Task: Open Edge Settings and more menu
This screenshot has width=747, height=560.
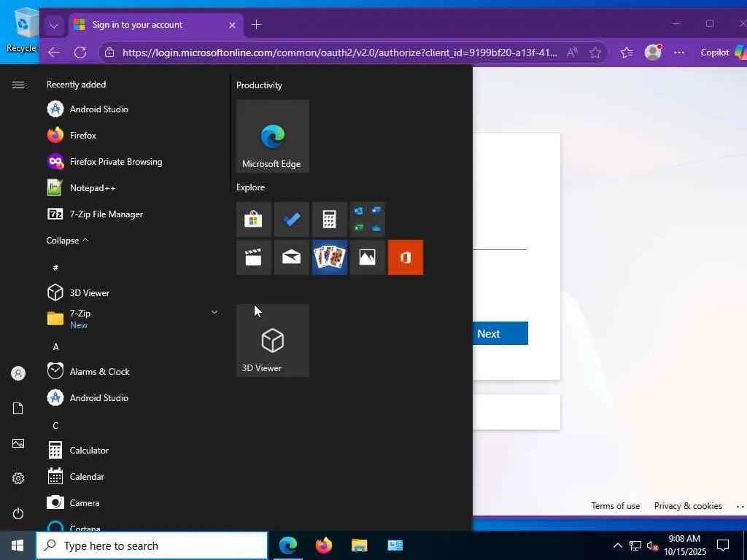Action: tap(679, 52)
